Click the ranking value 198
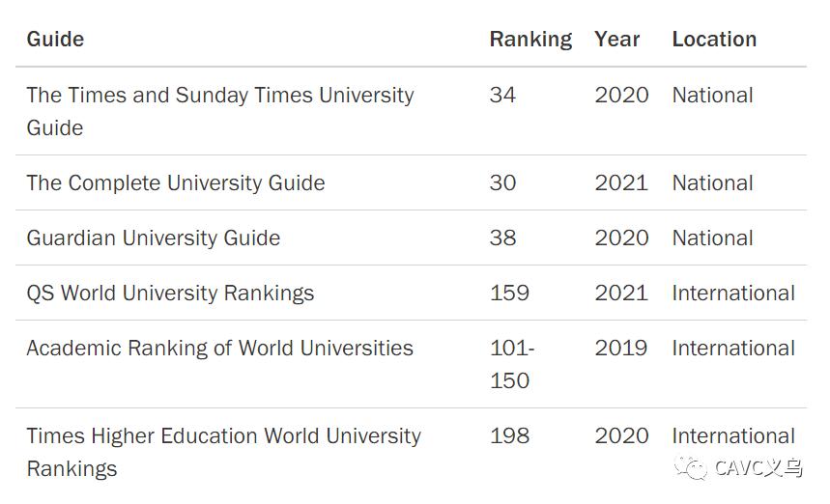Viewport: 830px width, 504px height. point(509,436)
